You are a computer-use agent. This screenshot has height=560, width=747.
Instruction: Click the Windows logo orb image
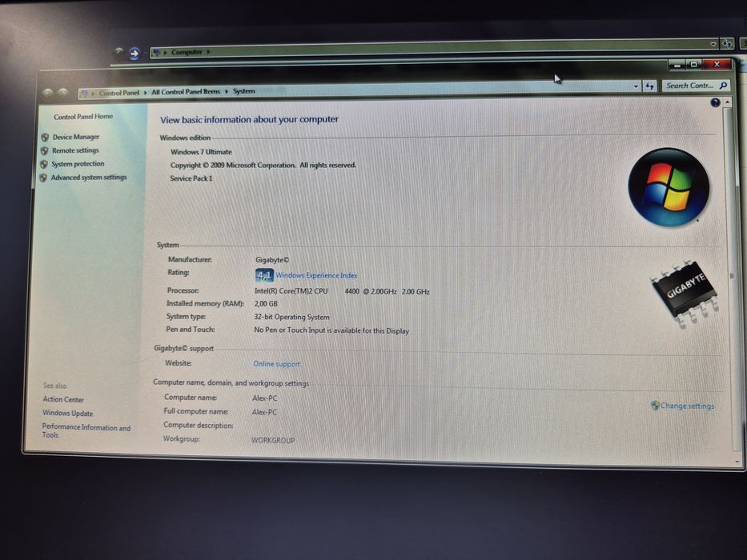[x=669, y=187]
